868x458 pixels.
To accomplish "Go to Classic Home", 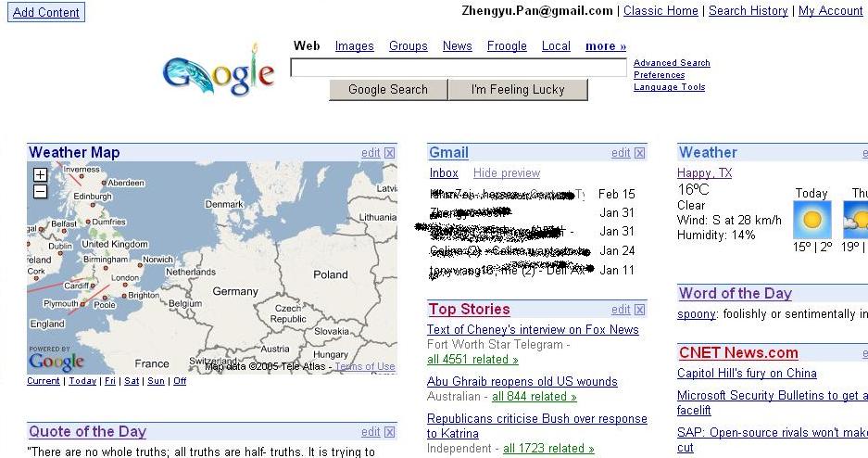I will tap(660, 11).
